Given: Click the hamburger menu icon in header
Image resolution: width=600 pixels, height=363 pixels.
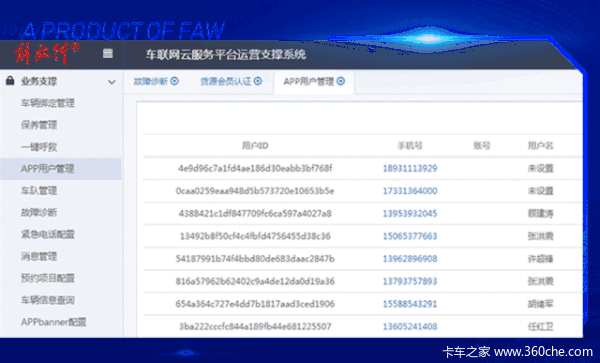Looking at the screenshot, I should (x=108, y=54).
